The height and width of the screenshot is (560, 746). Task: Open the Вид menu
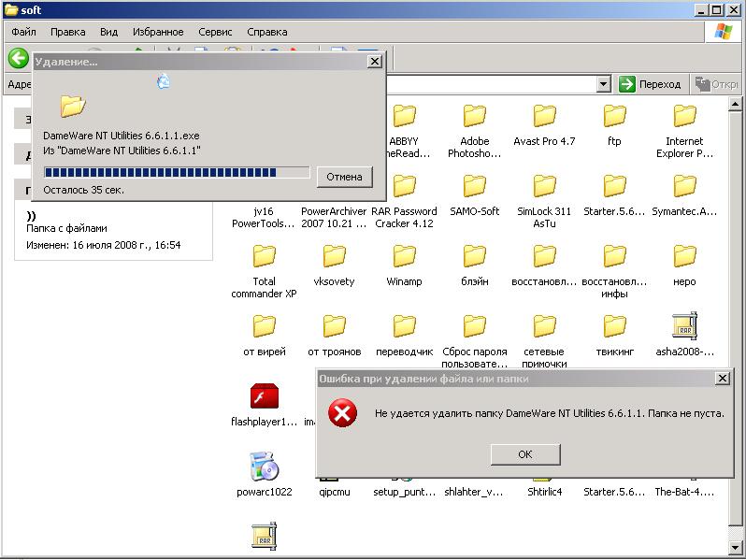[109, 32]
